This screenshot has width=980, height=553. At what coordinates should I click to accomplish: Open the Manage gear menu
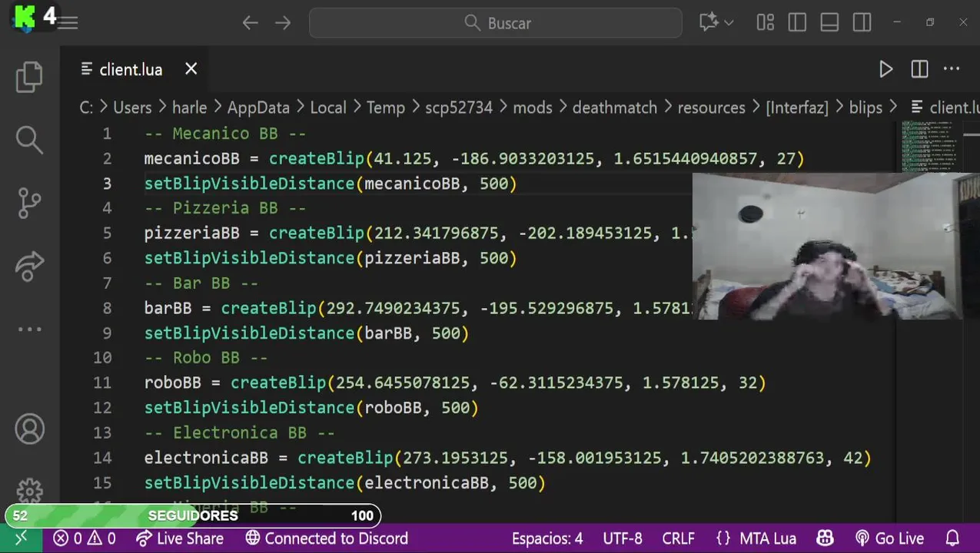(29, 491)
